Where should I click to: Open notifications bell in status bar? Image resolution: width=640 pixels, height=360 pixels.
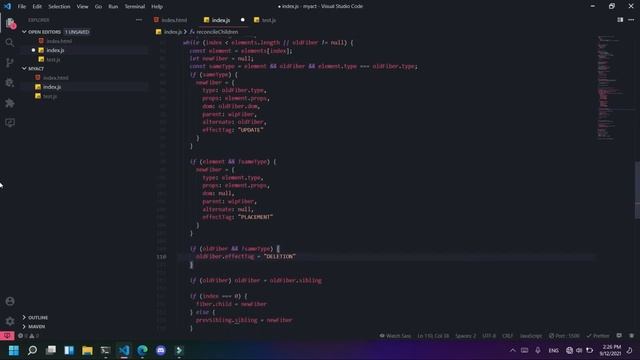coord(631,336)
